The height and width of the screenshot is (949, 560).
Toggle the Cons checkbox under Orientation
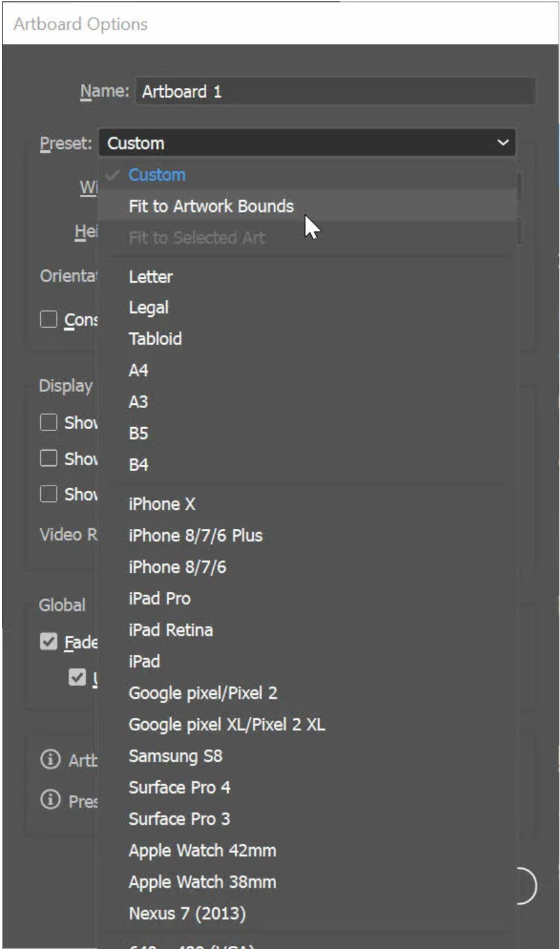[49, 319]
